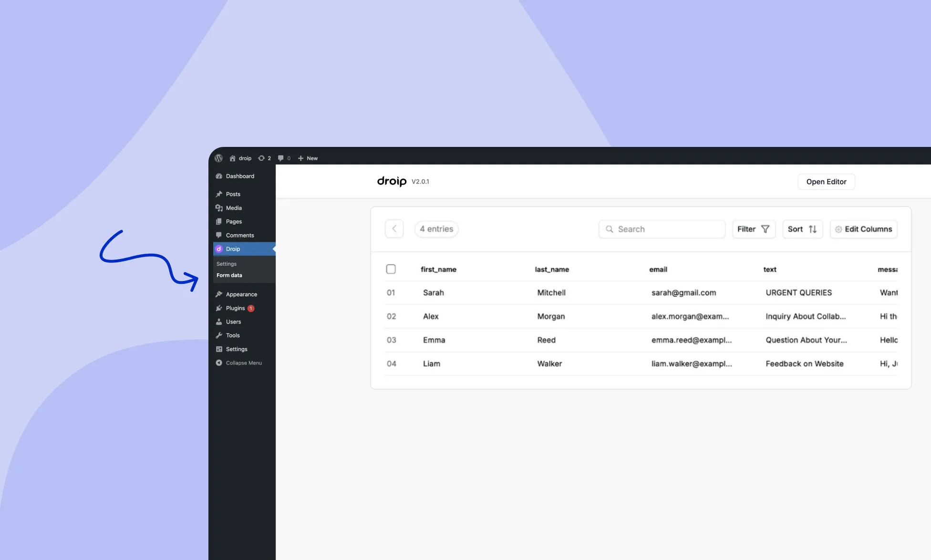Click the Feedback on Website cell
The image size is (931, 560).
(804, 364)
